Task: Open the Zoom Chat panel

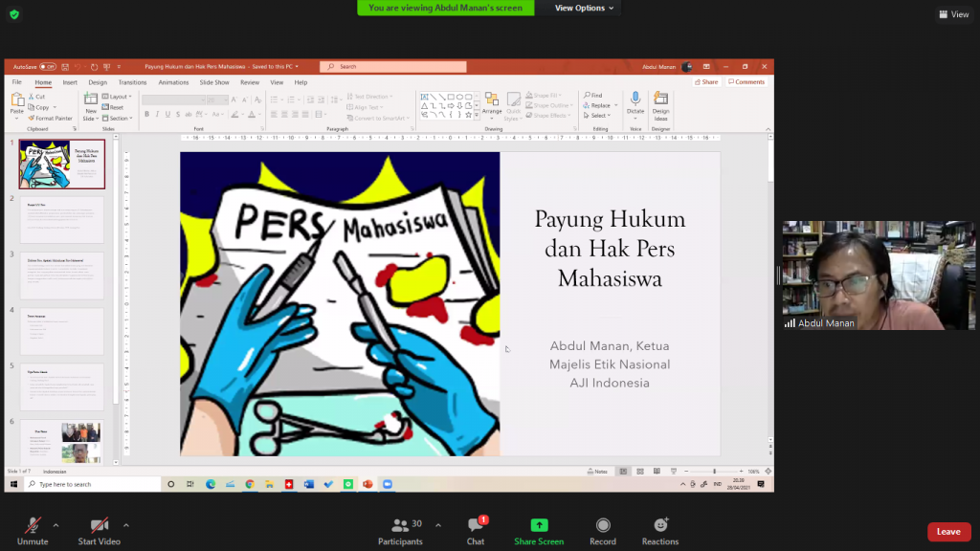Action: (476, 526)
